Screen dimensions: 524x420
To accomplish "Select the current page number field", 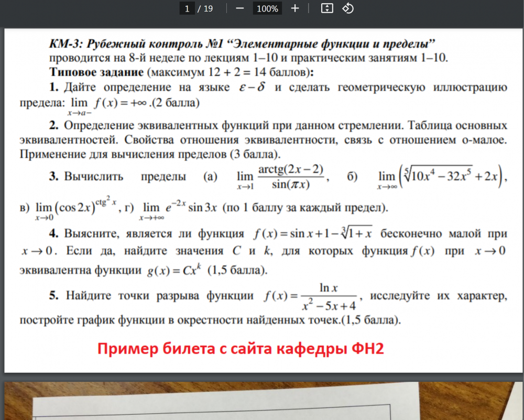I will (187, 8).
